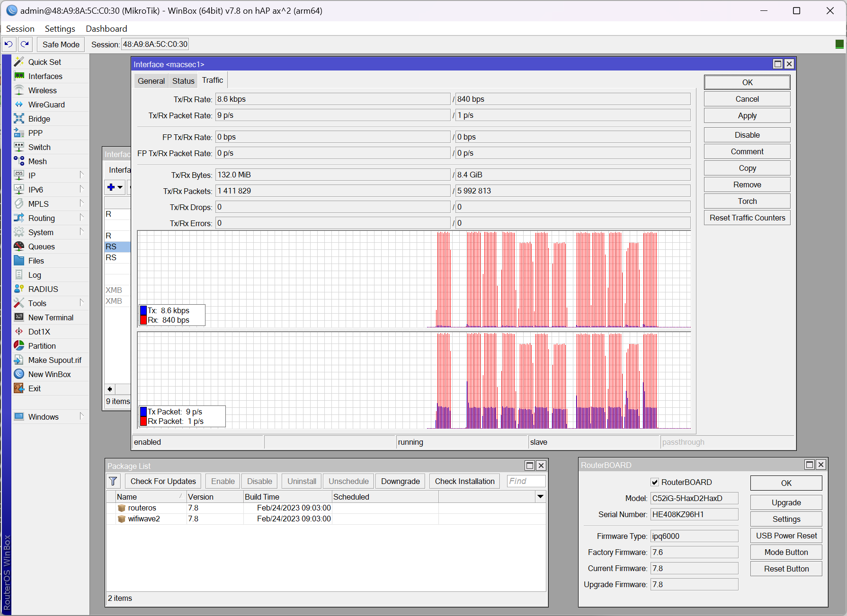
Task: Click the redo arrow in toolbar
Action: tap(25, 44)
